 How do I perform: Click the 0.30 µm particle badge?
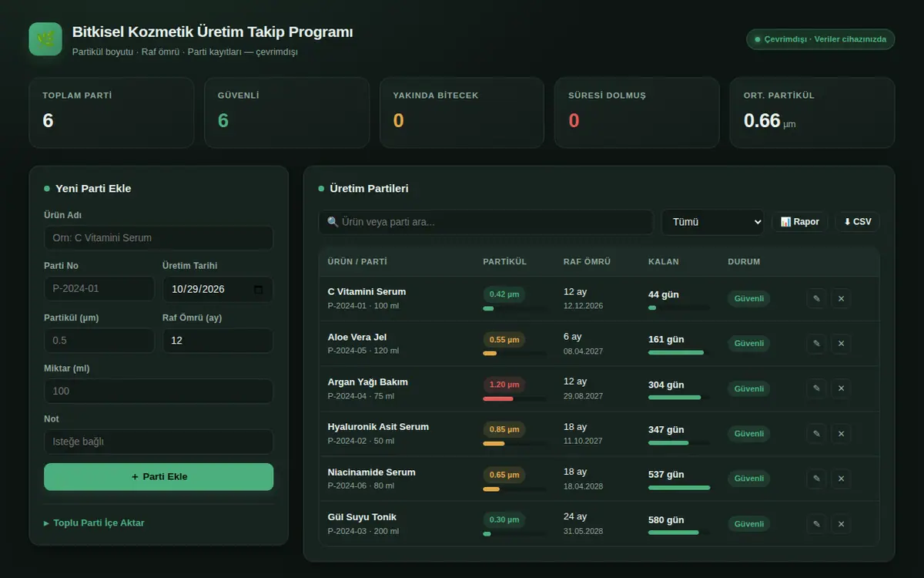(x=504, y=519)
